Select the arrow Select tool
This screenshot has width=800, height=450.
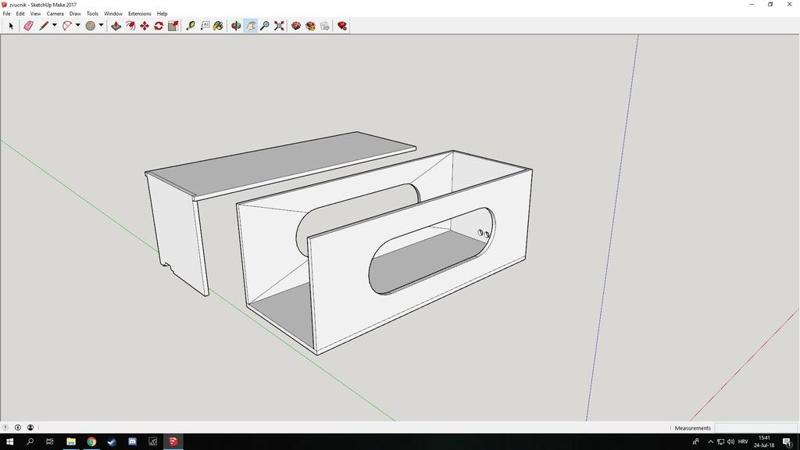point(11,26)
